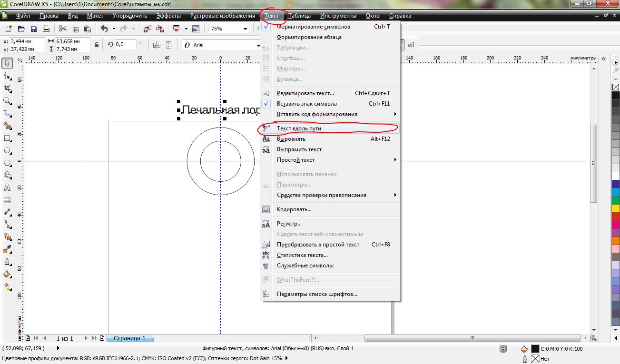
Task: Open the Правка menu
Action: tap(49, 16)
